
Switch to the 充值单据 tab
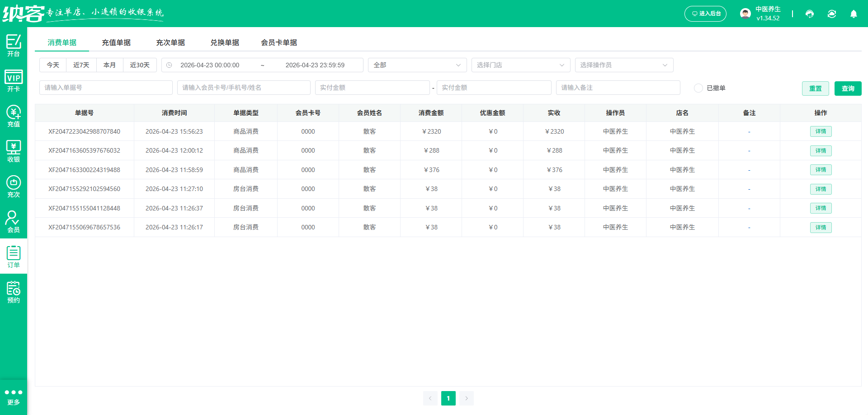pos(116,42)
